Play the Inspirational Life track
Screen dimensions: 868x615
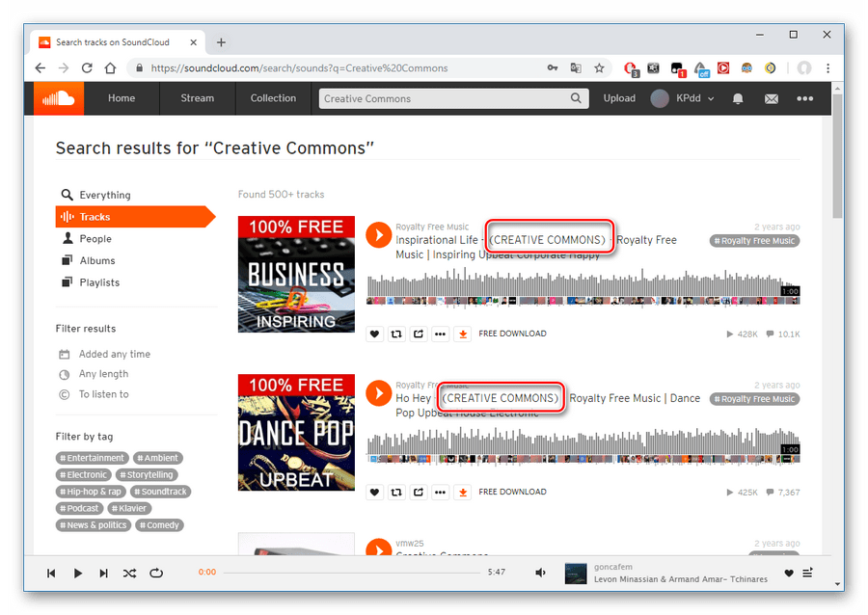(378, 234)
